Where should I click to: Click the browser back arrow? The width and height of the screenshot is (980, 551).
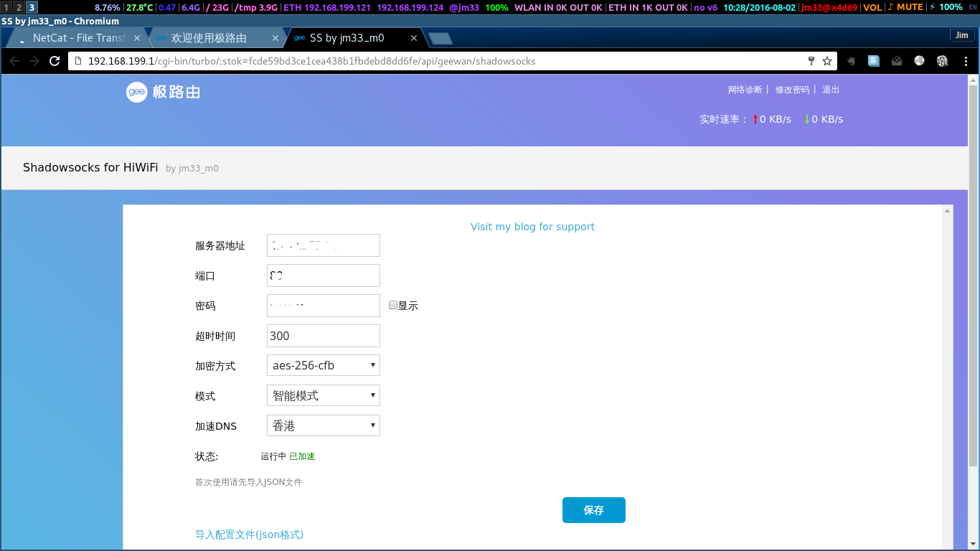pyautogui.click(x=14, y=61)
